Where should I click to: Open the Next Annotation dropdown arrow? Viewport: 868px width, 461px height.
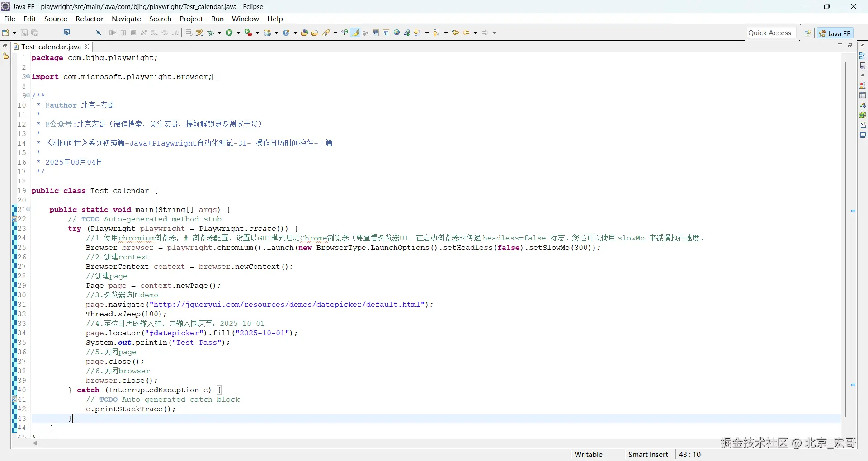click(426, 33)
